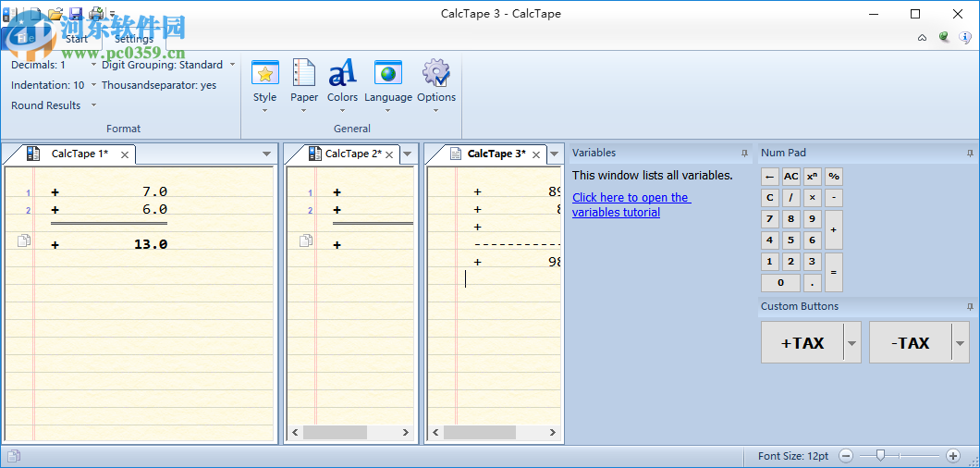Open a file via the folder icon
The width and height of the screenshot is (980, 468).
pyautogui.click(x=55, y=13)
